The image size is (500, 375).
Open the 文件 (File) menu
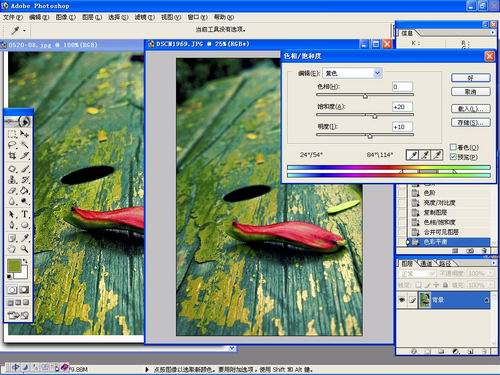[x=13, y=17]
